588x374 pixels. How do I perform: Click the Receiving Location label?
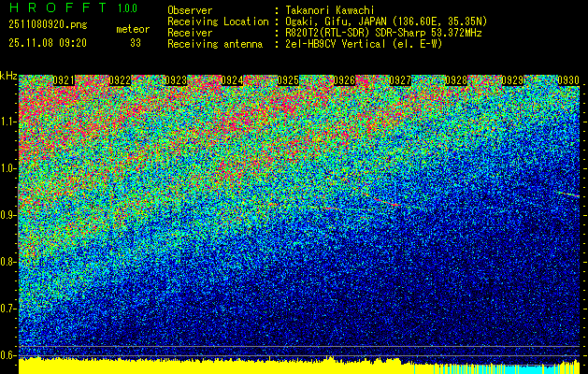pyautogui.click(x=218, y=22)
